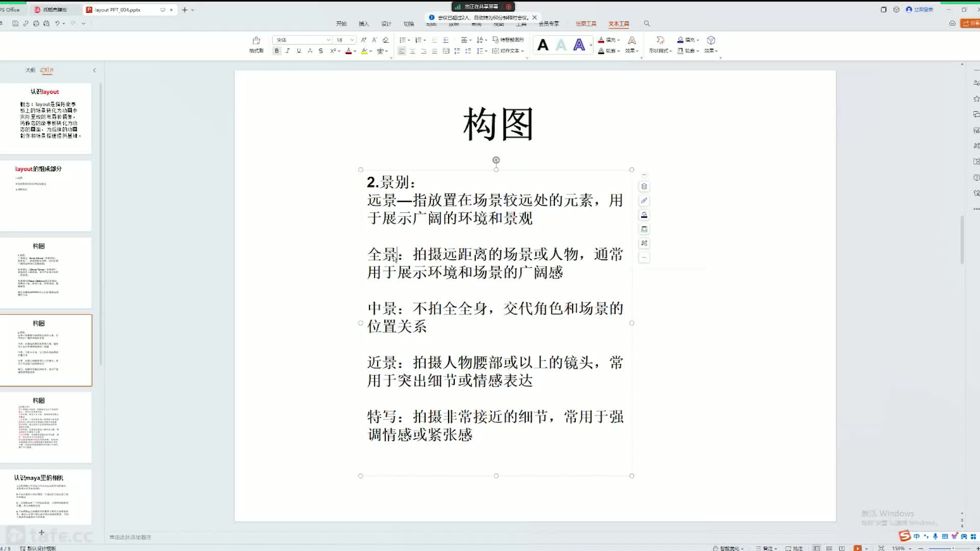980x551 pixels.
Task: Click the more (...) icon beside text box
Action: click(x=644, y=258)
